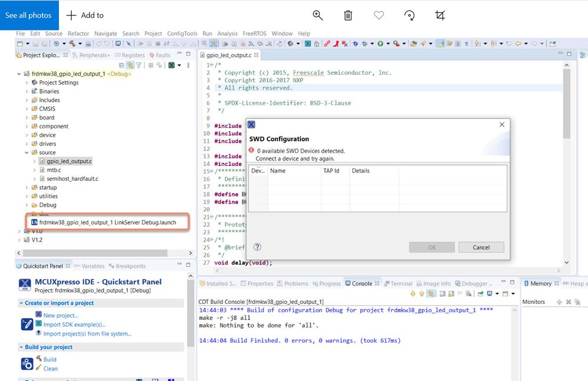Screen dimensions: 588x381
Task: Click the scroll lock icon in the Console toolbar
Action: pos(451,294)
